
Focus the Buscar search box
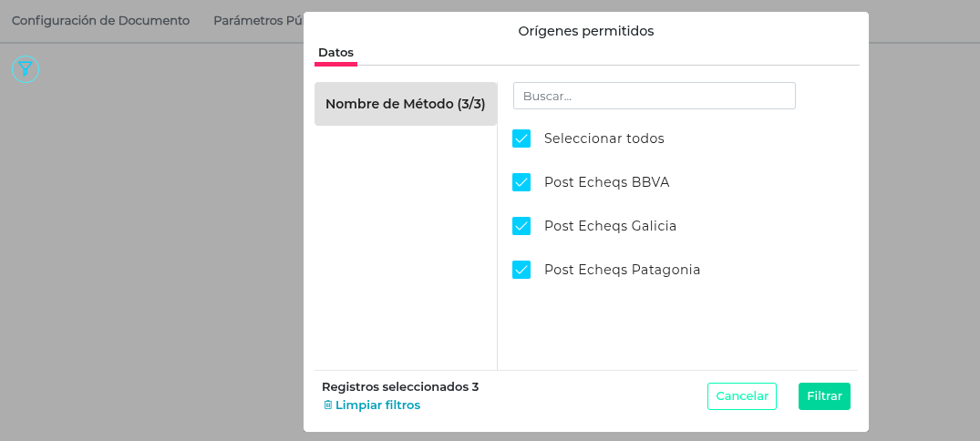(654, 96)
